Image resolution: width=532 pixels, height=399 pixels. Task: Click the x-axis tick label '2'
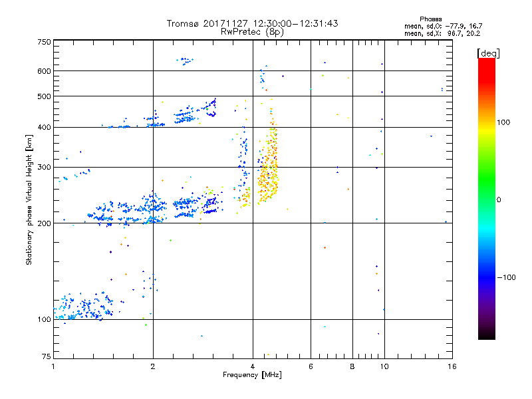pyautogui.click(x=153, y=366)
